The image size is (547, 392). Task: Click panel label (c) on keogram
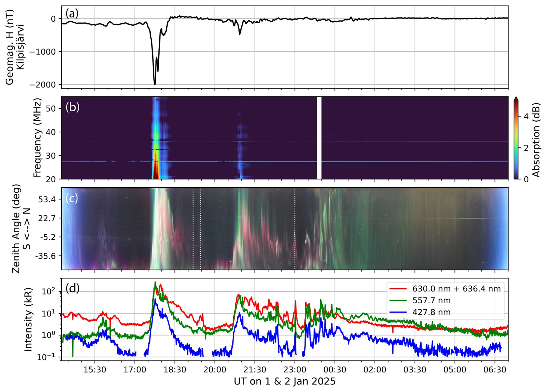pyautogui.click(x=72, y=198)
